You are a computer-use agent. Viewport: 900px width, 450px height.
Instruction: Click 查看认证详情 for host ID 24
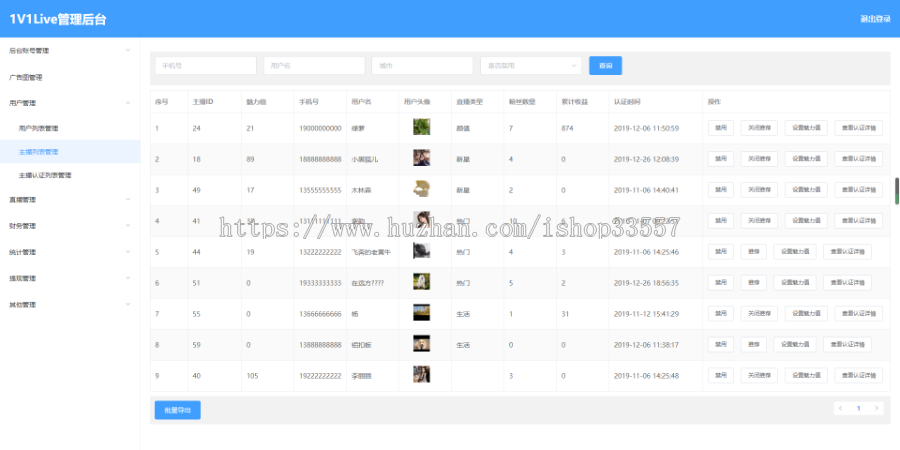[x=858, y=128]
